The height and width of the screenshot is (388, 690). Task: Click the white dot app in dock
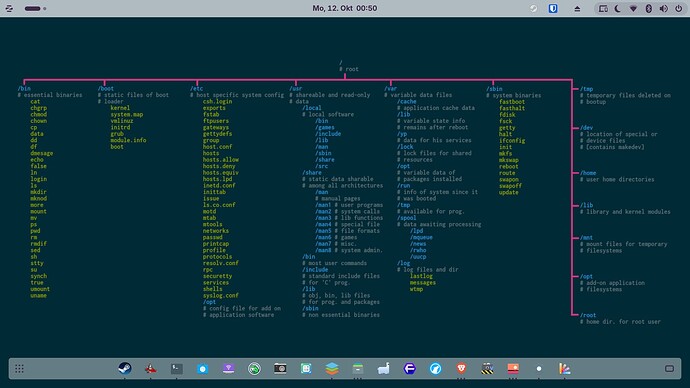[x=539, y=369]
